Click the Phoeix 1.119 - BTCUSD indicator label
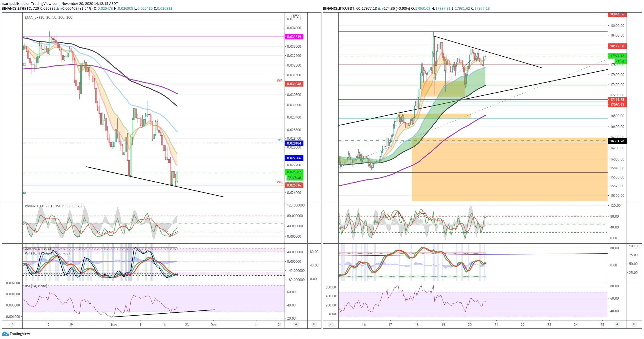The height and width of the screenshot is (339, 644). (55, 206)
